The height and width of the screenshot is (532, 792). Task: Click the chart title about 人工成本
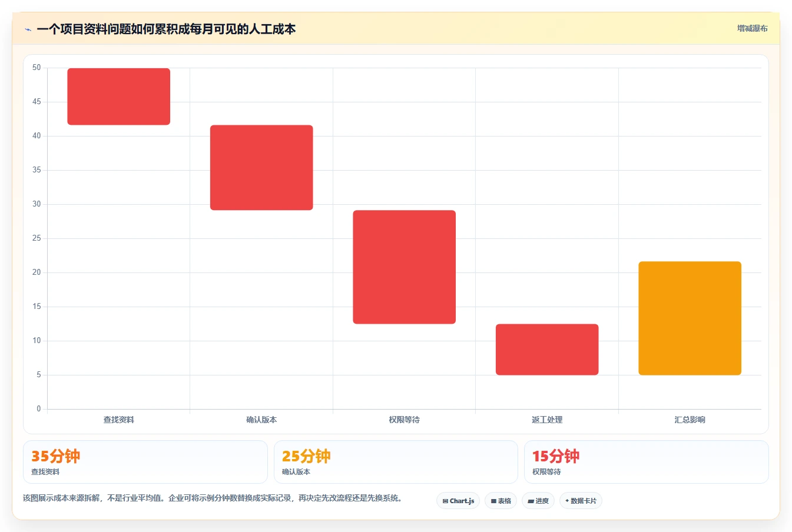point(166,29)
